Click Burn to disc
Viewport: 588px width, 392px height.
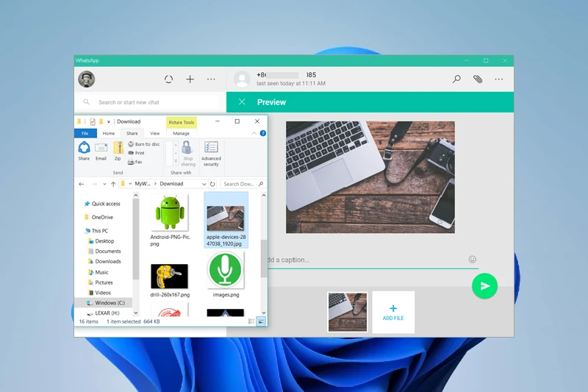143,144
